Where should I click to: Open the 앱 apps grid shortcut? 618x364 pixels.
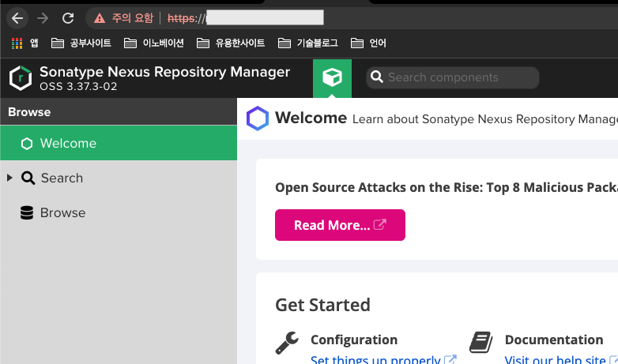[24, 43]
